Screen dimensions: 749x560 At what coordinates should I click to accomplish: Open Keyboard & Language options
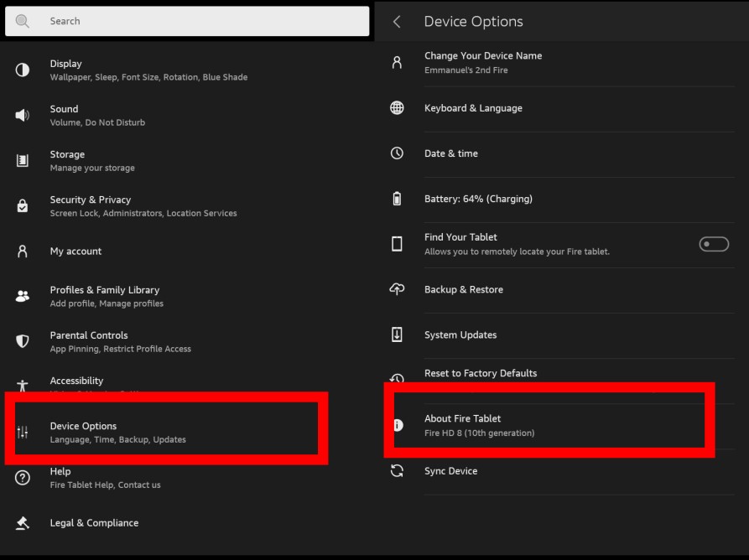(562, 108)
